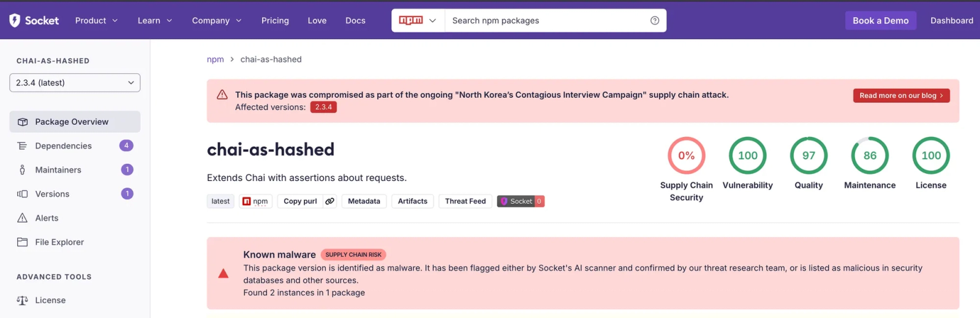This screenshot has height=318, width=980.
Task: Select Dependencies in the sidebar
Action: pos(75,146)
